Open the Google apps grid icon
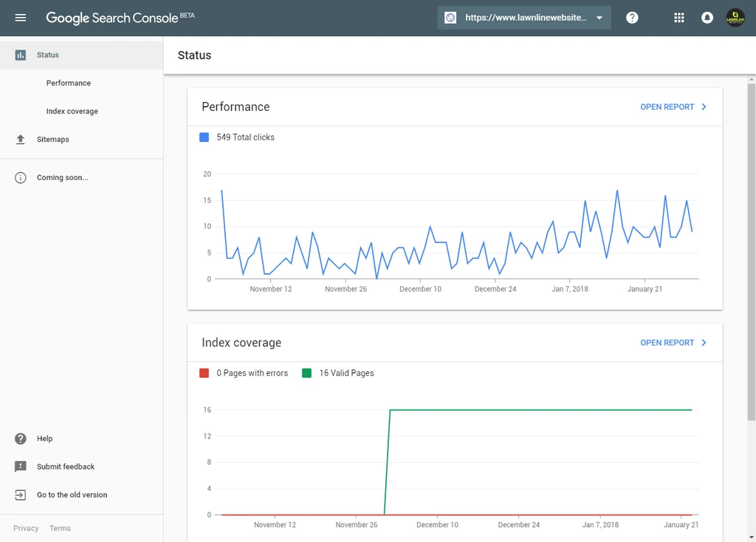This screenshot has width=756, height=542. click(x=678, y=17)
